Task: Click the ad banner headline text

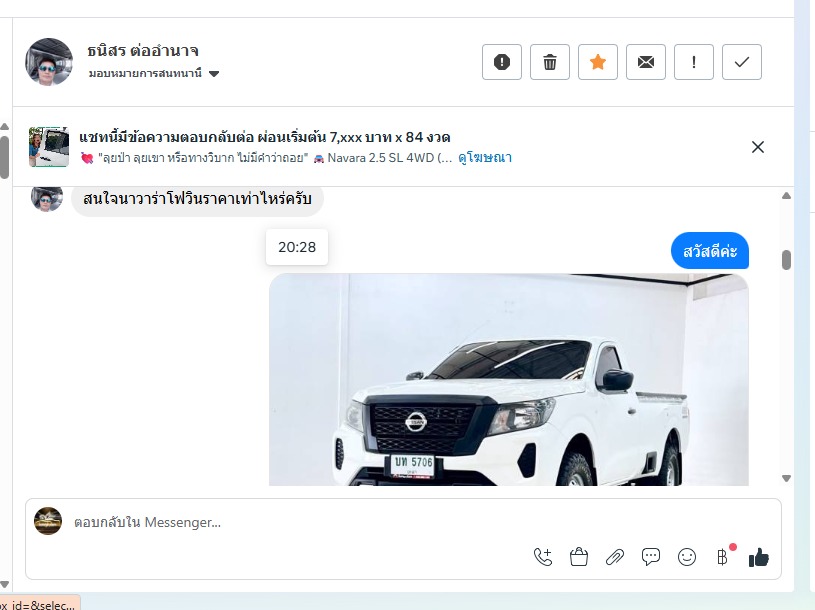Action: [265, 137]
